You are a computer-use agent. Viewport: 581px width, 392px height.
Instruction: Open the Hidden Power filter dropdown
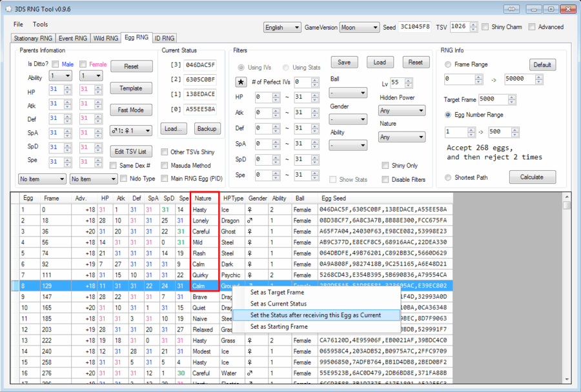point(401,110)
